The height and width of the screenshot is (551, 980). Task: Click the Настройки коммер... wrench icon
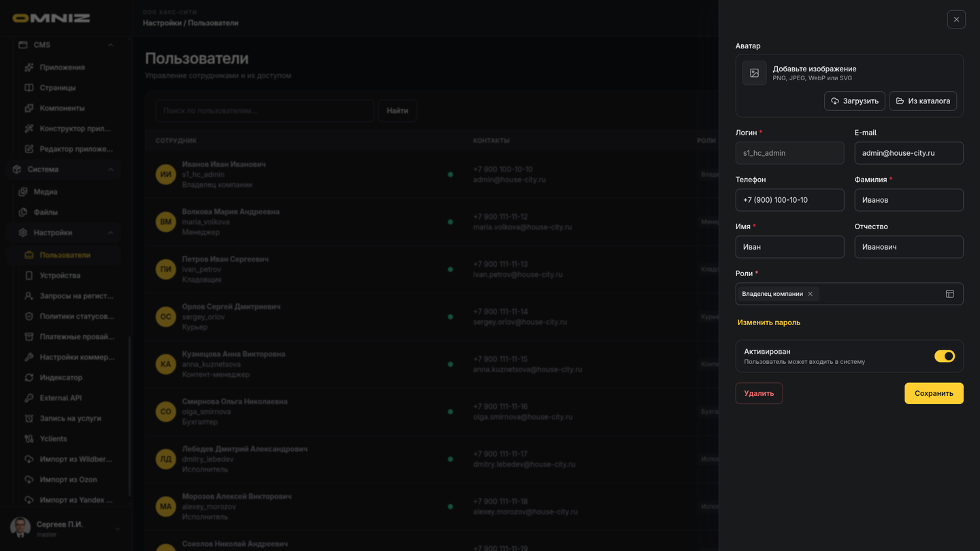click(29, 357)
